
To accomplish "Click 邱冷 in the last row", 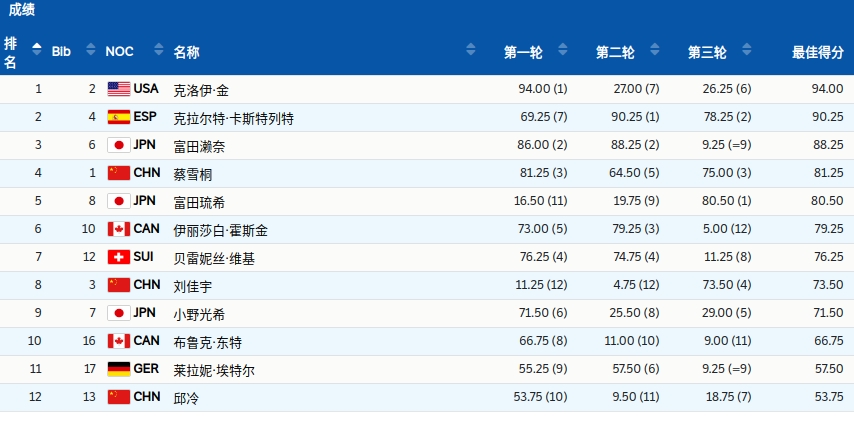I will click(186, 399).
